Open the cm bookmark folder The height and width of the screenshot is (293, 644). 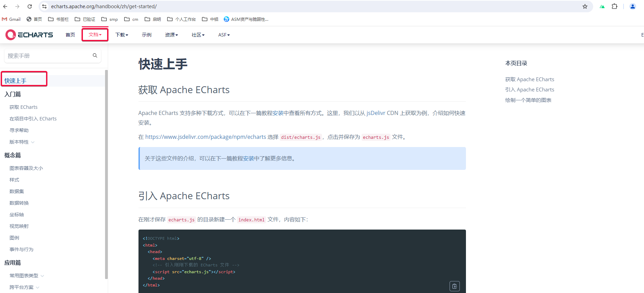[x=131, y=19]
